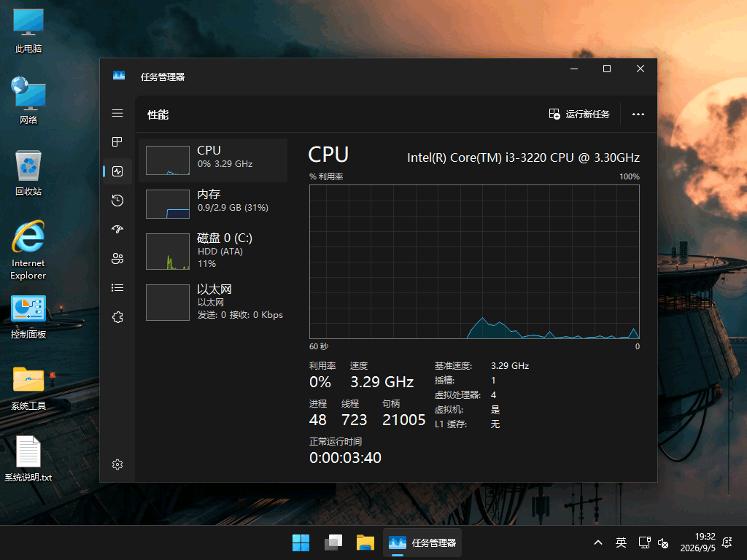Open Task Manager settings gear icon

tap(117, 464)
